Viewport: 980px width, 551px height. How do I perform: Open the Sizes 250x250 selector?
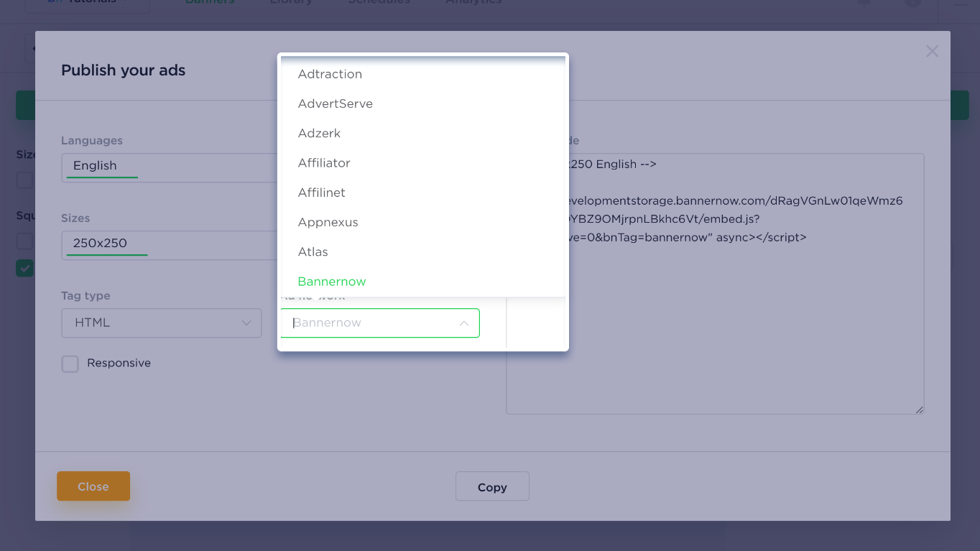[169, 245]
